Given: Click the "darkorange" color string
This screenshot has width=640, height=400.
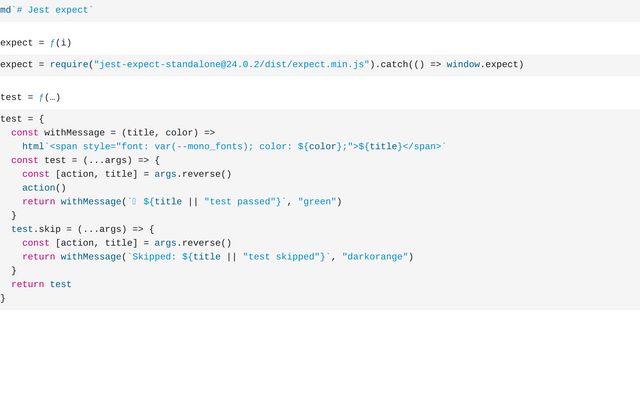Looking at the screenshot, I should click(x=375, y=256).
